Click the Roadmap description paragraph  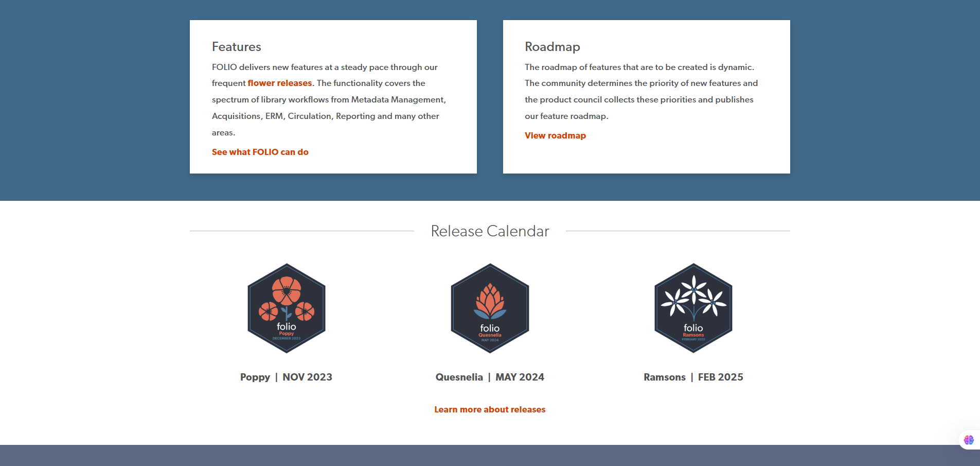(642, 92)
